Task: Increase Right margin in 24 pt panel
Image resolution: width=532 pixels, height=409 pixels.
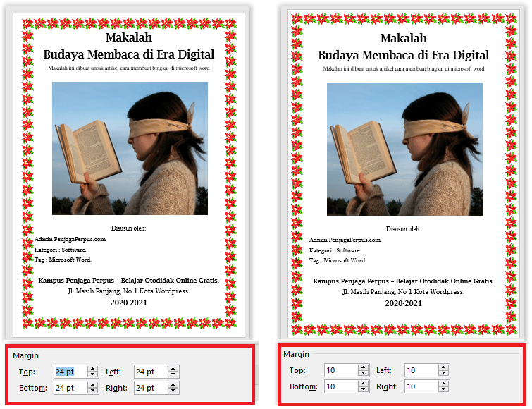Action: tap(173, 385)
